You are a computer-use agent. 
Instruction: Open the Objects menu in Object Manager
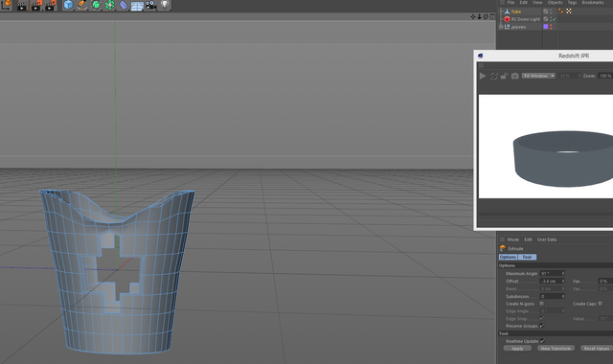tap(556, 2)
